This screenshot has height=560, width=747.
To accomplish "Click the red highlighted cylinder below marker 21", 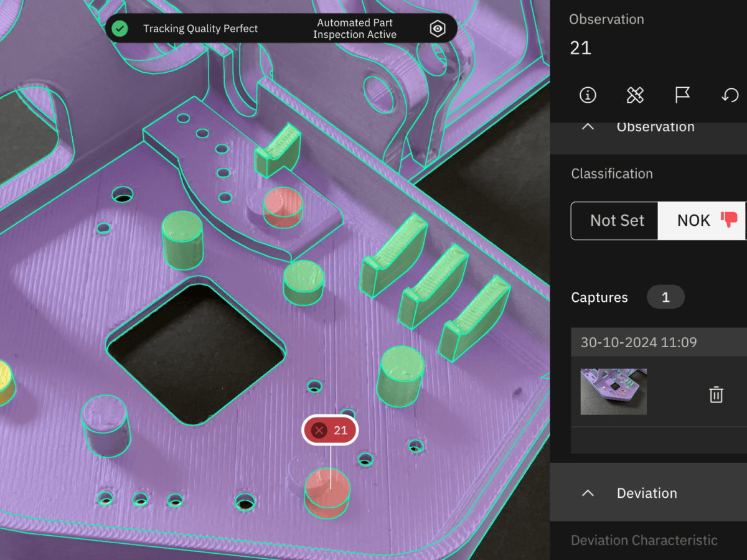I will (x=327, y=495).
